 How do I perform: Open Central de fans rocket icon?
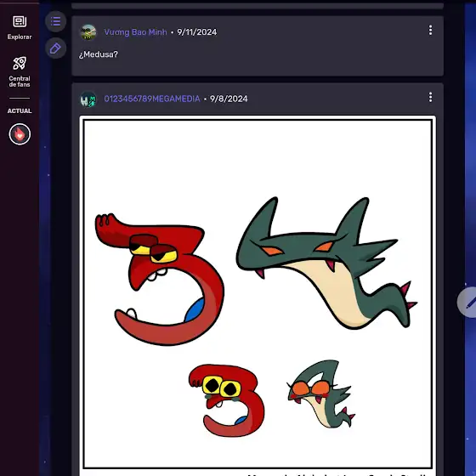20,64
